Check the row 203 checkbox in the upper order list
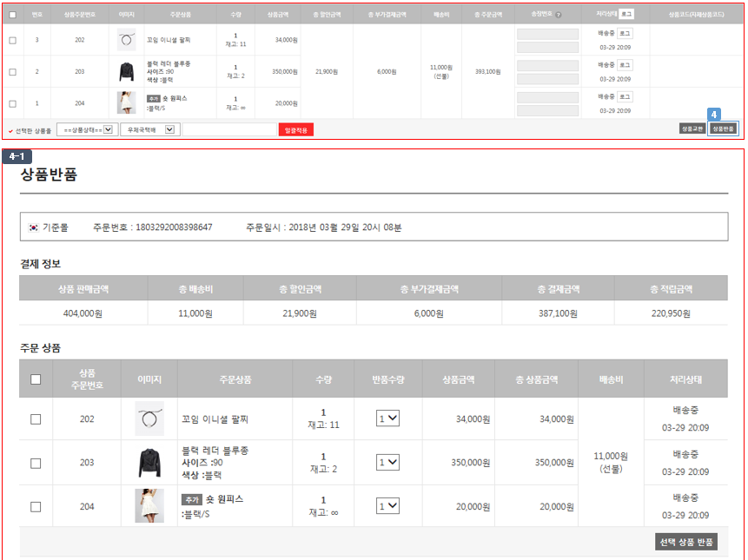Viewport: 748px width, 560px height. (13, 72)
